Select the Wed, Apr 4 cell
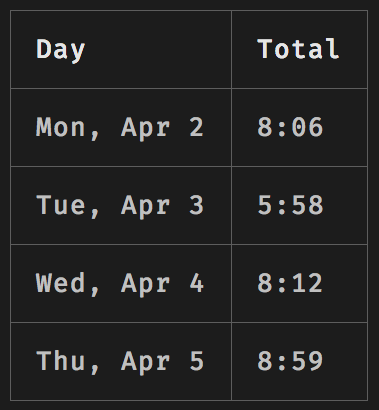 [x=121, y=284]
